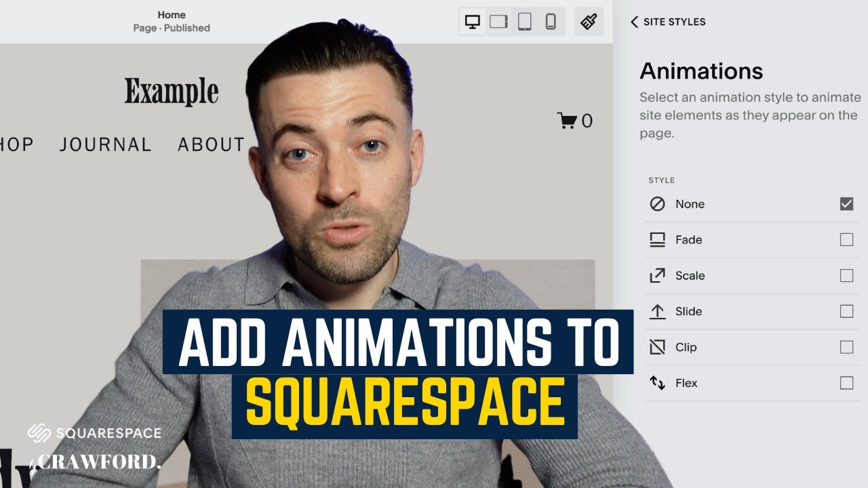Click the Home page title
The width and height of the screenshot is (868, 488).
[172, 14]
